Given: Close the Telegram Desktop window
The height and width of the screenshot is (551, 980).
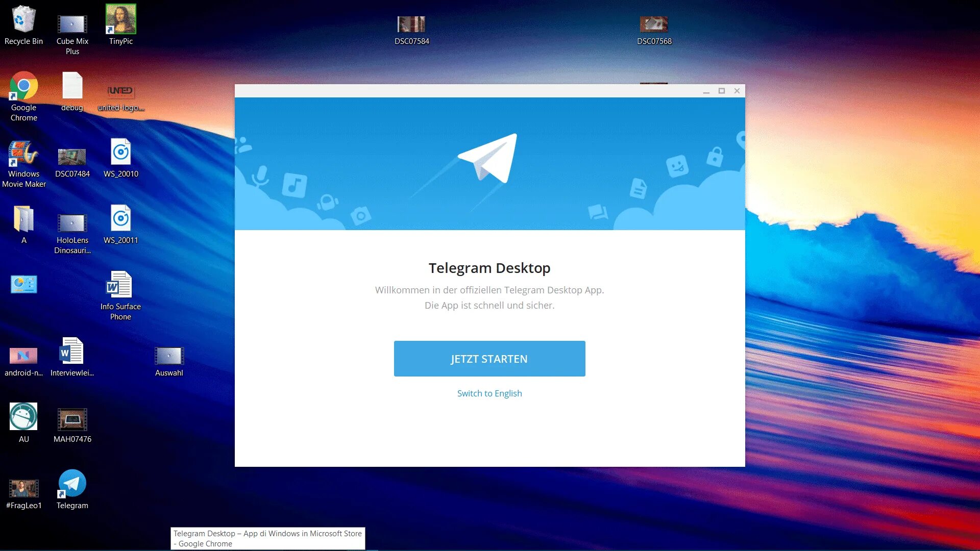Looking at the screenshot, I should coord(737,91).
